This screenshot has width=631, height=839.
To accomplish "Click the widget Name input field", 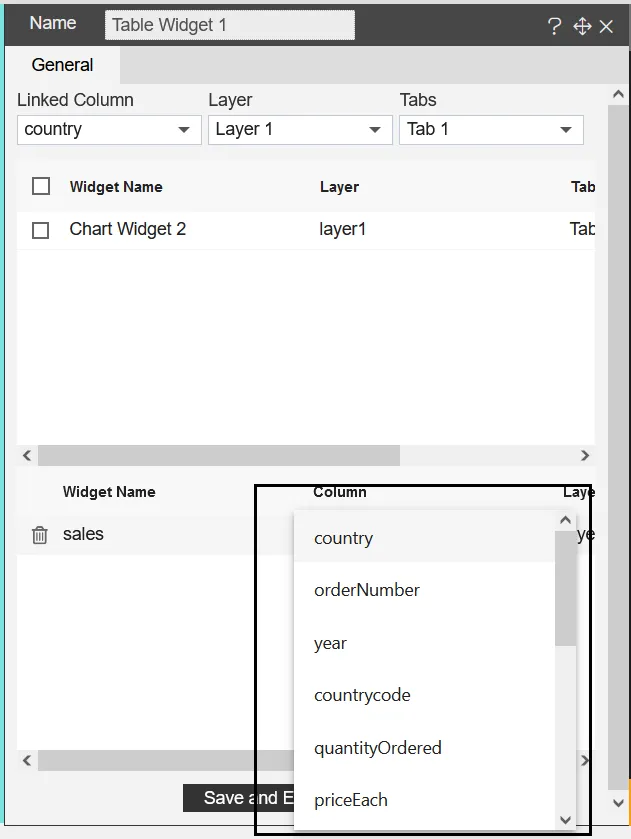I will tap(230, 25).
